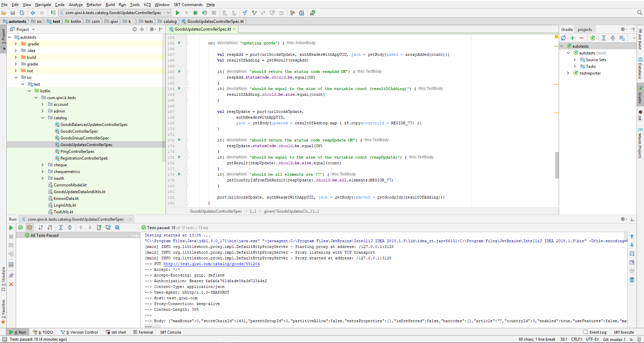Run the GoodsUpdatesControllerSpec configuration from the main toolbar
The height and width of the screenshot is (343, 644).
pyautogui.click(x=178, y=13)
